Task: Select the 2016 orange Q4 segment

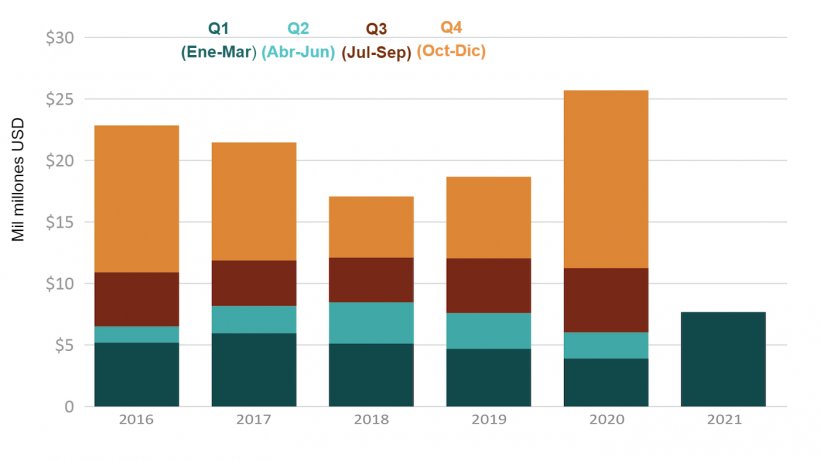Action: click(x=136, y=199)
